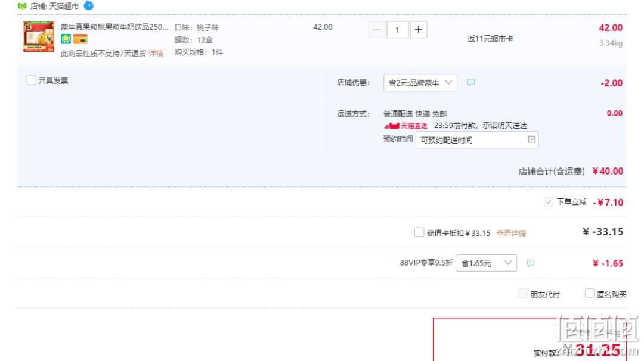Image resolution: width=644 pixels, height=361 pixels.
Task: Open the blue chat bubble beside 天猫超市
Action: tap(89, 5)
